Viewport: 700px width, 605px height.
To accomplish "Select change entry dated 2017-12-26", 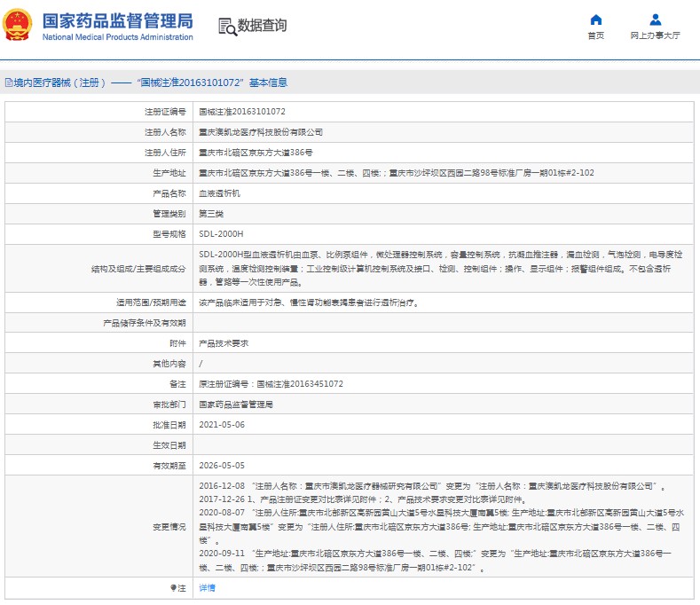I will click(x=364, y=499).
